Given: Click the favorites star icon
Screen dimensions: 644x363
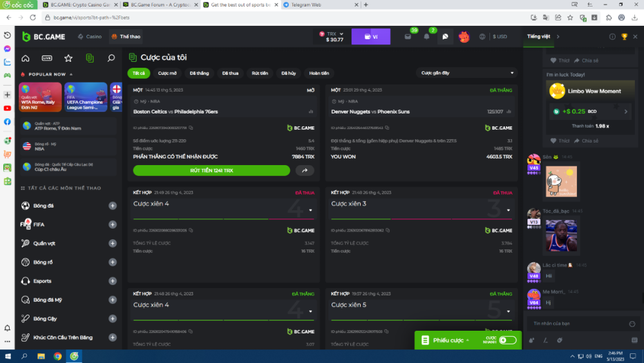Looking at the screenshot, I should (68, 58).
